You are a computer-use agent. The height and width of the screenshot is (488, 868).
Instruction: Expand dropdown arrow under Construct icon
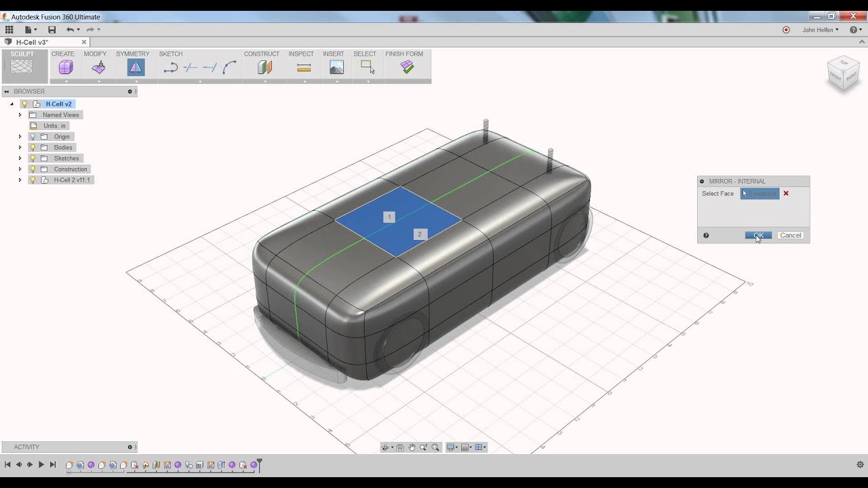point(265,81)
